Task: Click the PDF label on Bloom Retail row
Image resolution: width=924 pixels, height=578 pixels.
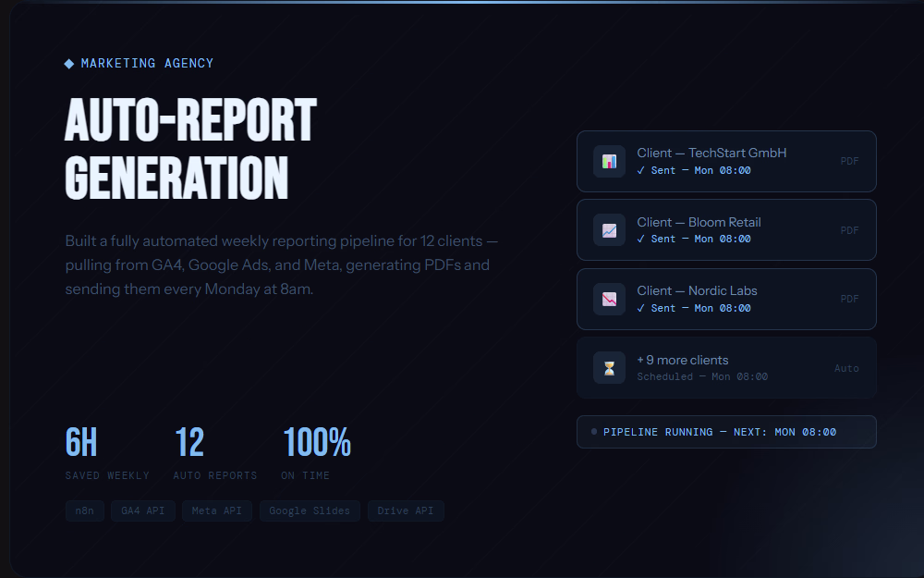Action: [849, 230]
